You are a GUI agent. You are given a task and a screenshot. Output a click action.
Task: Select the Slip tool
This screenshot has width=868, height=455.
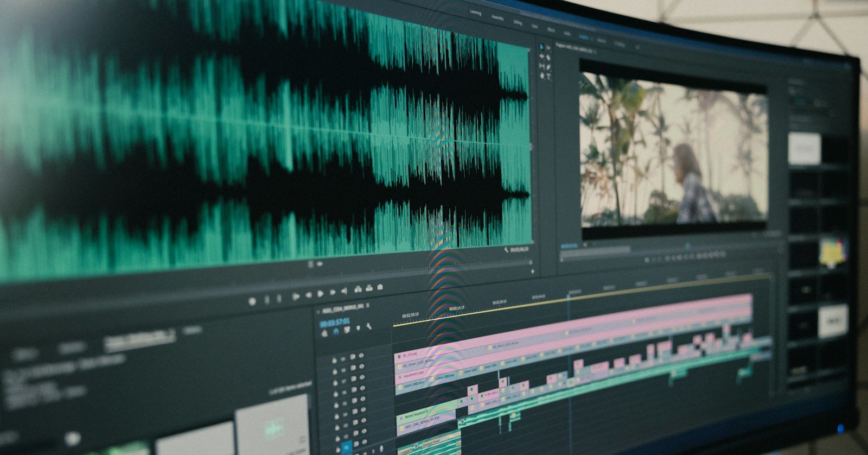pyautogui.click(x=541, y=66)
